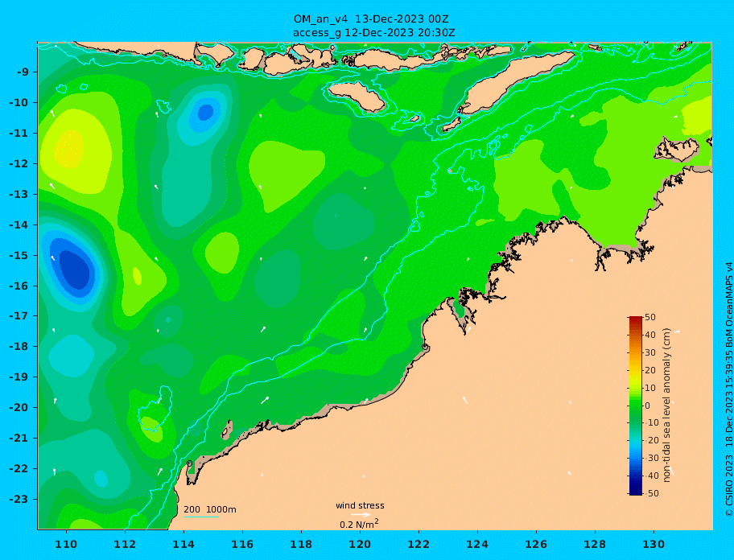Click longitude axis label "130"
This screenshot has height=560, width=734.
pos(654,544)
